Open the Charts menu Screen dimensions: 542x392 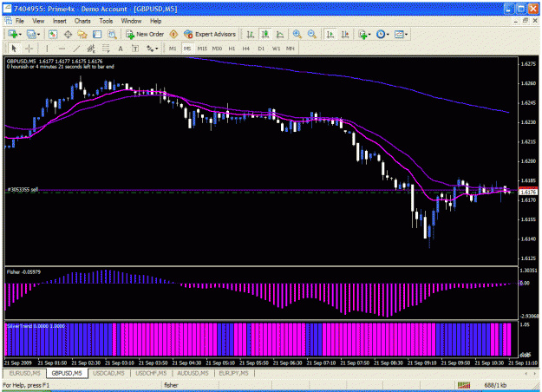[x=82, y=21]
